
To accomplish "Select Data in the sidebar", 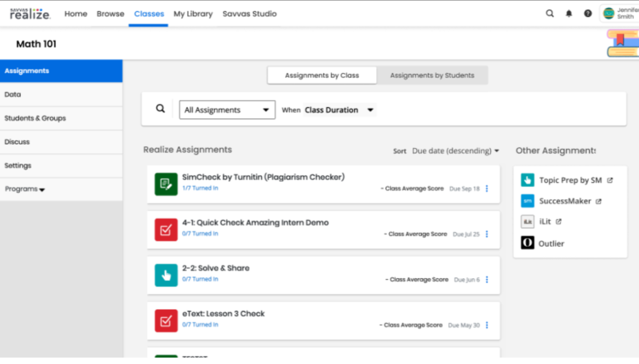I will click(61, 95).
